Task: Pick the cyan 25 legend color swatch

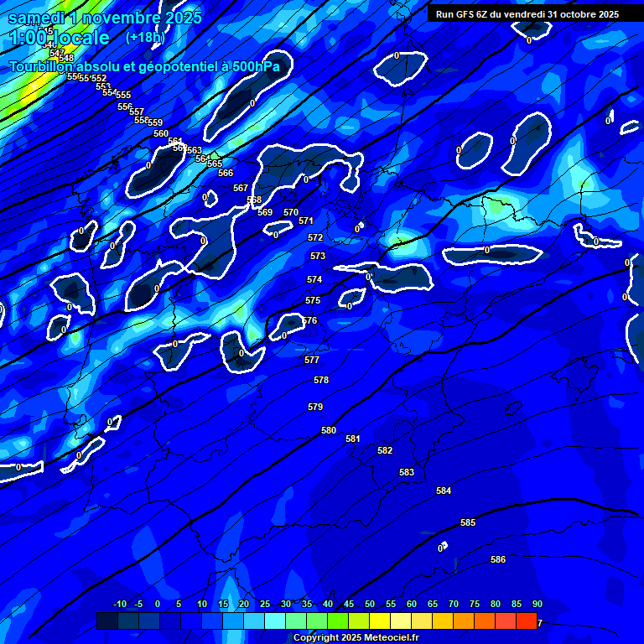Action: click(x=254, y=621)
